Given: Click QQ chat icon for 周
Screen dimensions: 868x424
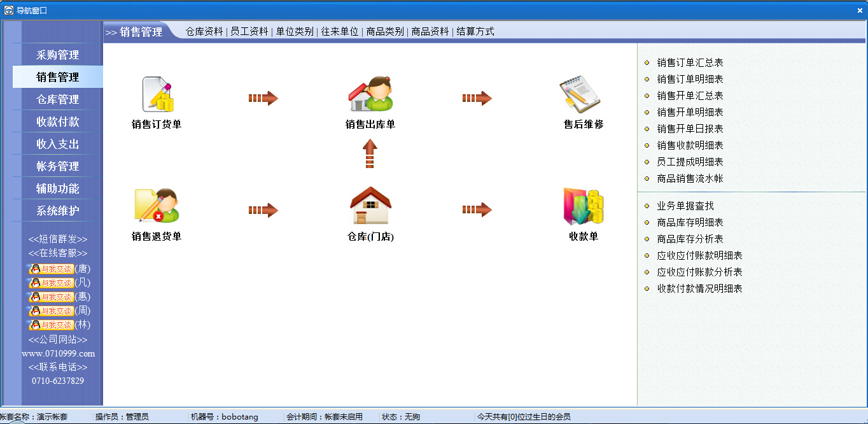Looking at the screenshot, I should pos(52,311).
